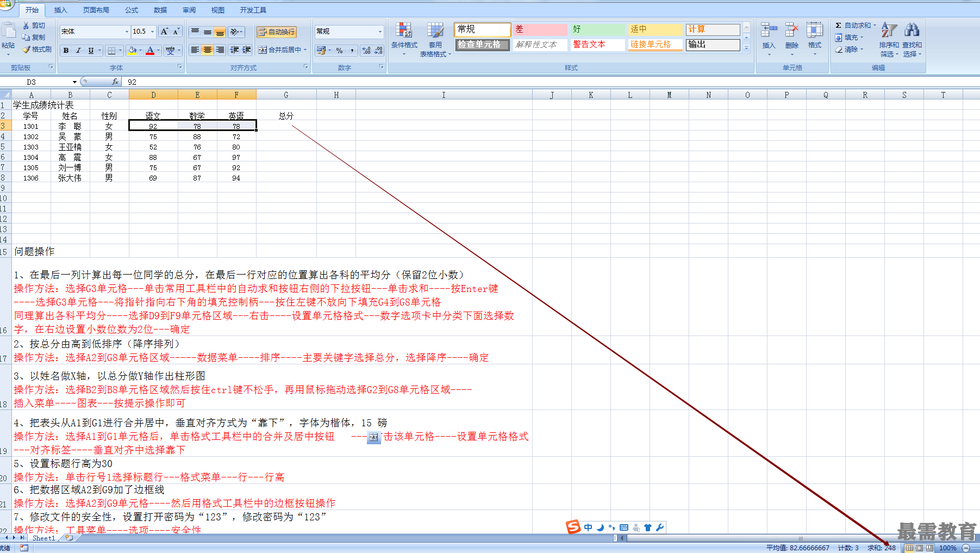The image size is (980, 553).
Task: Switch to the 审阅 (Review) tab
Action: coord(189,10)
